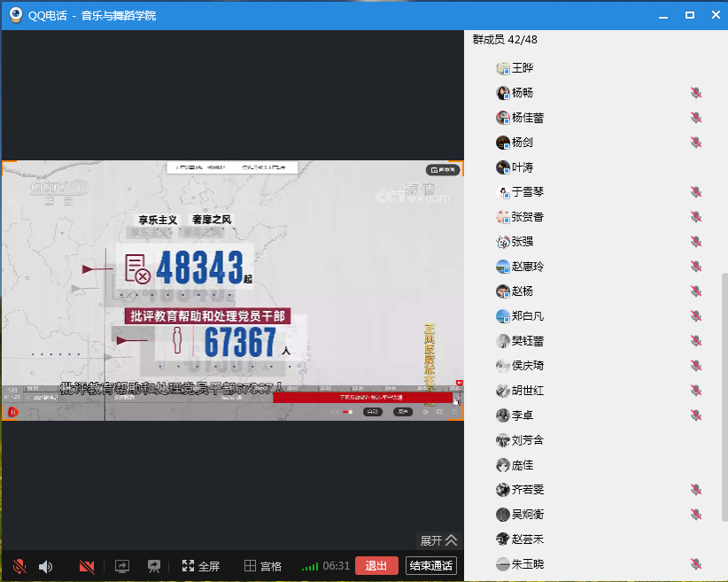Switch to grid view with 宫格
Image resolution: width=728 pixels, height=582 pixels.
[263, 566]
